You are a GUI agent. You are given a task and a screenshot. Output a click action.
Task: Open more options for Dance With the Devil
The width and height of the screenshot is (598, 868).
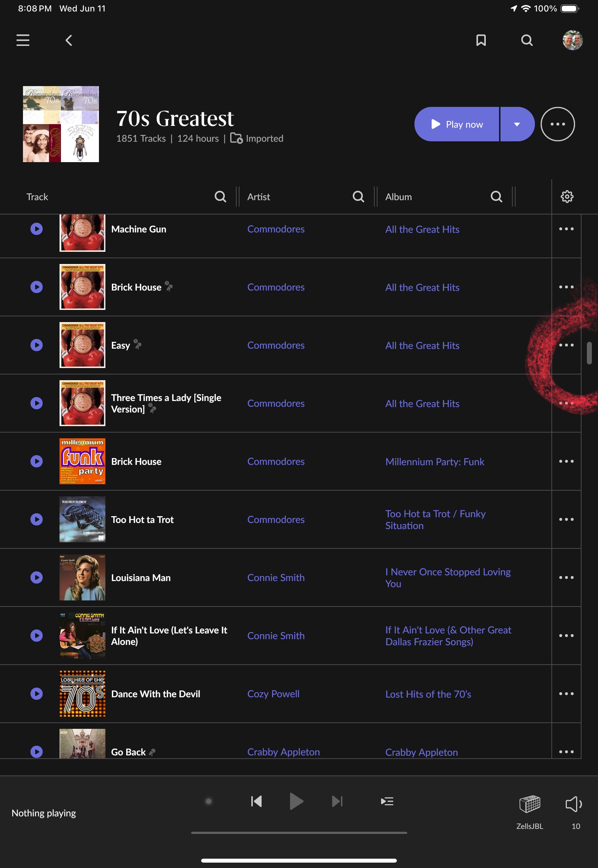pos(566,693)
